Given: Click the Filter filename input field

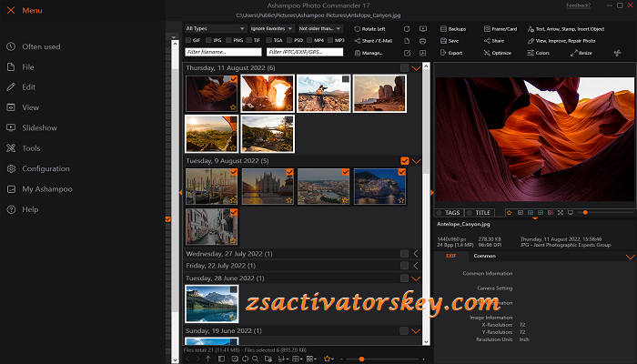Looking at the screenshot, I should [x=224, y=52].
